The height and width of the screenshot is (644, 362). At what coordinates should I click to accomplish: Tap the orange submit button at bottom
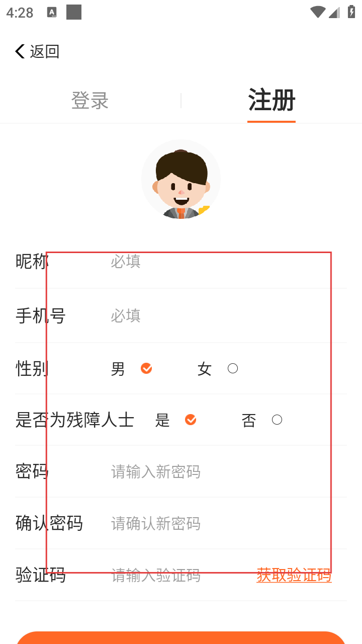181,637
